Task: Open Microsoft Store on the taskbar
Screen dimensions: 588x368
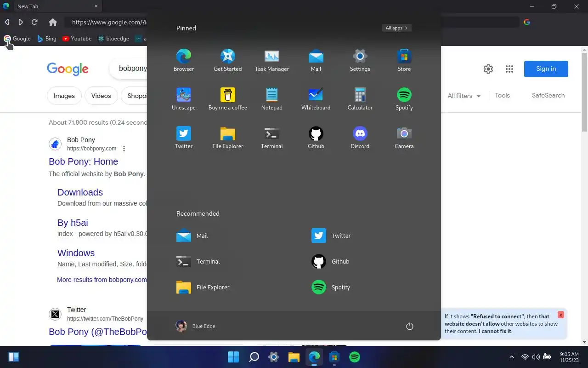Action: (334, 357)
